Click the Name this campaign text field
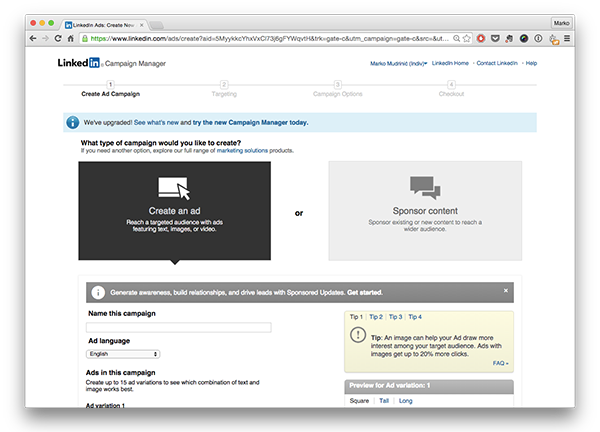Screen dimensions: 600x432 pos(179,327)
